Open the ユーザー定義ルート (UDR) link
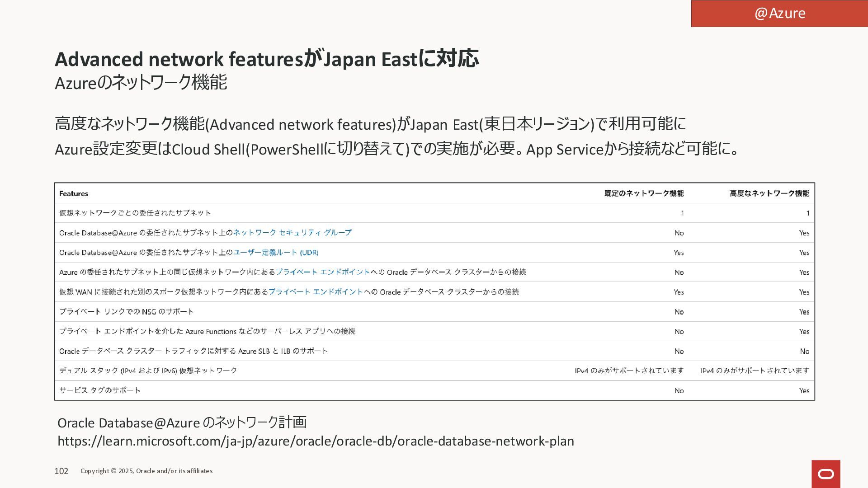The width and height of the screenshot is (868, 488). [x=276, y=252]
